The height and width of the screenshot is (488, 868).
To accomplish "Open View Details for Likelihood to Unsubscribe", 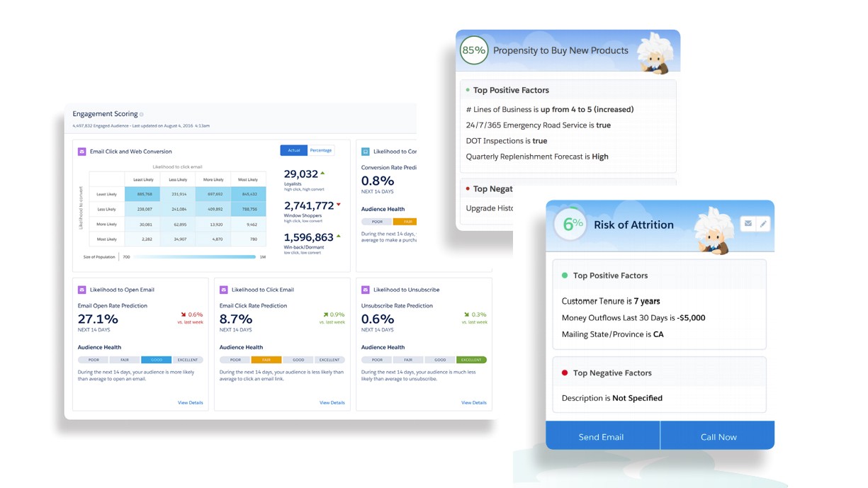I will click(474, 402).
